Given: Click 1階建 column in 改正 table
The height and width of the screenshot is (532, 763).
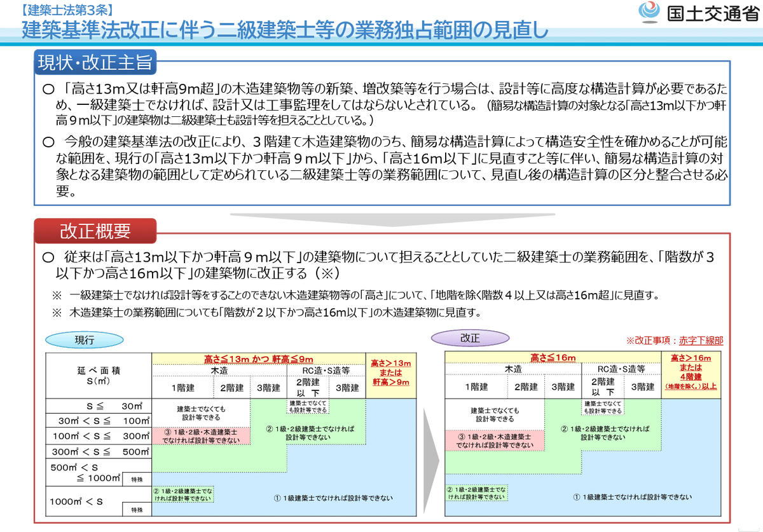Looking at the screenshot, I should point(476,386).
